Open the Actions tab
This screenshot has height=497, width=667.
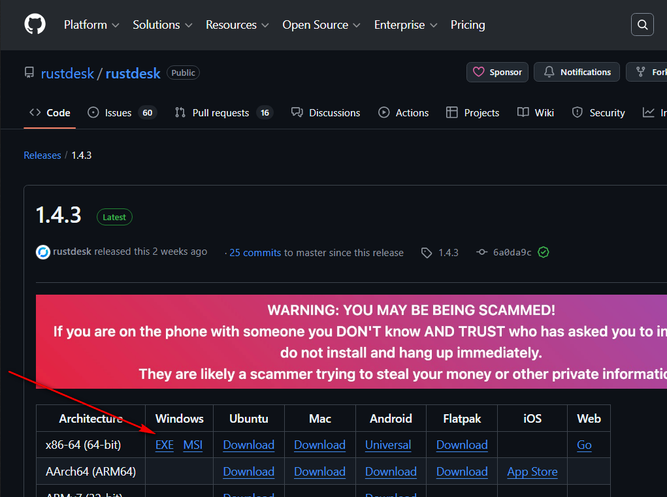[403, 113]
